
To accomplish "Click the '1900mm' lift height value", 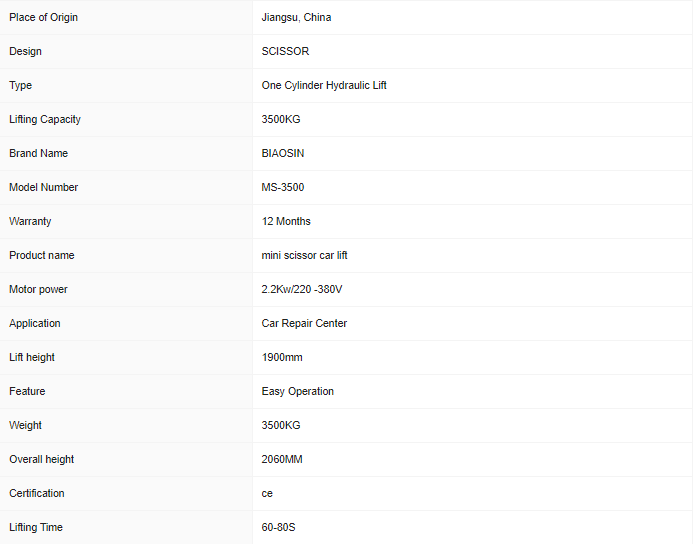I will tap(282, 358).
